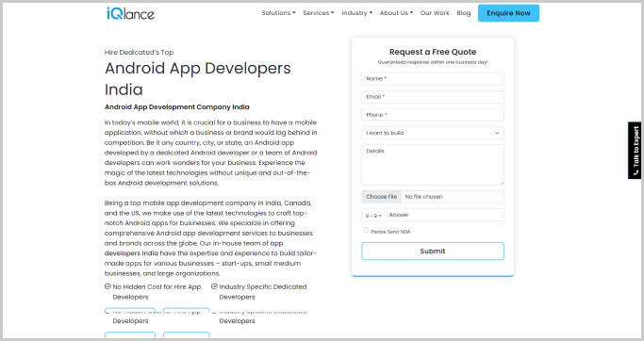Image resolution: width=644 pixels, height=341 pixels.
Task: Focus the Name input field
Action: [433, 79]
